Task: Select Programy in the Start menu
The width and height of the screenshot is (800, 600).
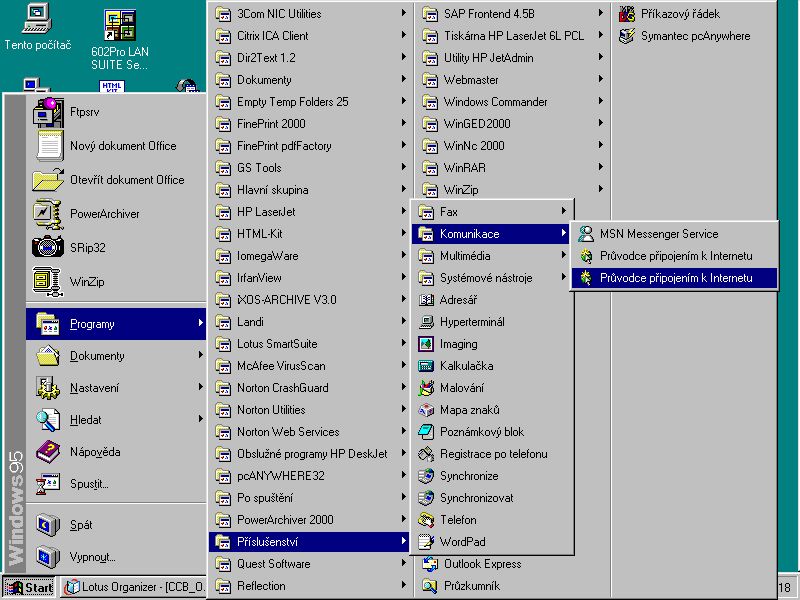Action: click(116, 324)
